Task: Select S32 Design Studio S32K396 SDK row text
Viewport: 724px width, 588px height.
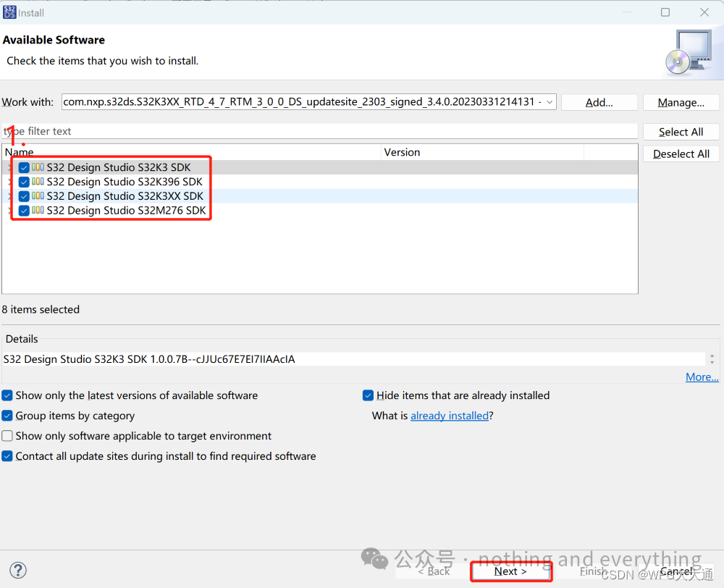Action: (125, 182)
